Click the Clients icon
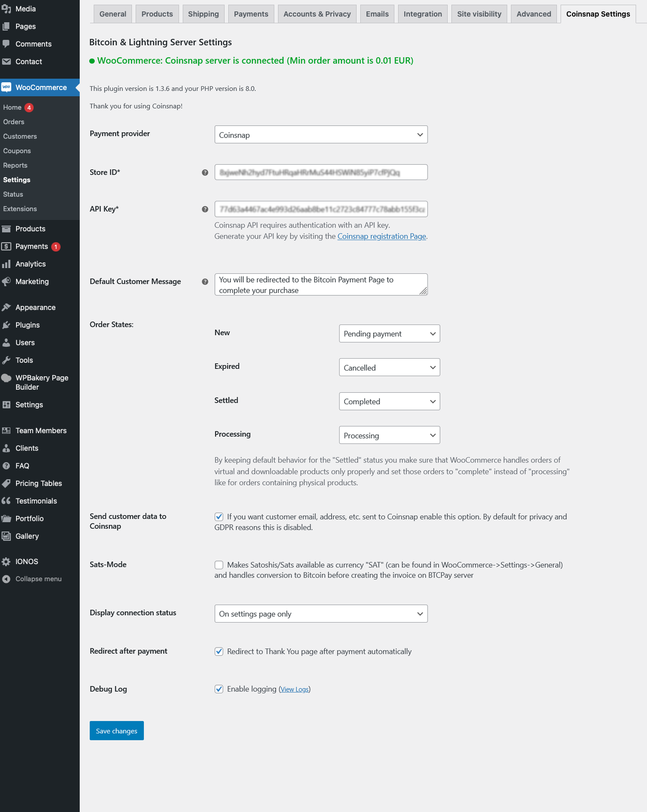The height and width of the screenshot is (812, 647). 6,448
